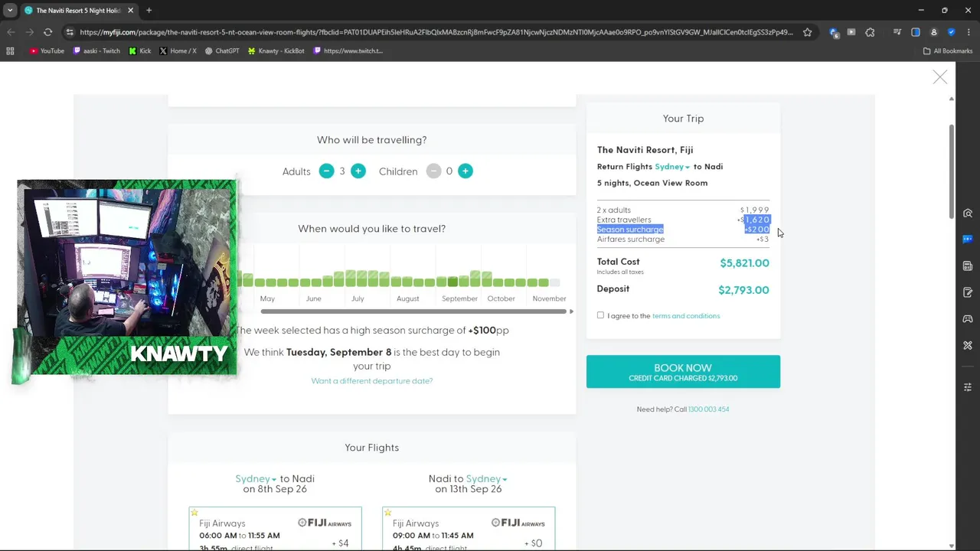Click the blue shield extension icon
Image resolution: width=980 pixels, height=551 pixels.
click(x=952, y=32)
